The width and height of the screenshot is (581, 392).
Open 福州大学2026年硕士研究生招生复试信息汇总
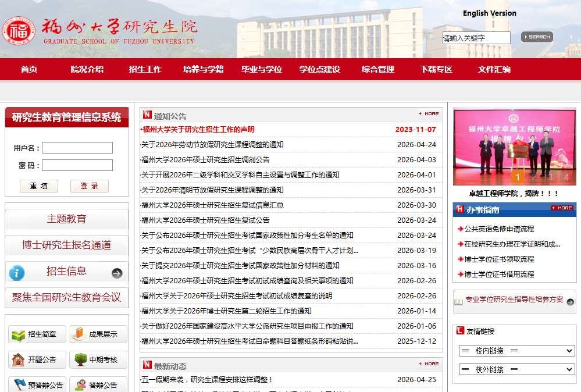(212, 205)
